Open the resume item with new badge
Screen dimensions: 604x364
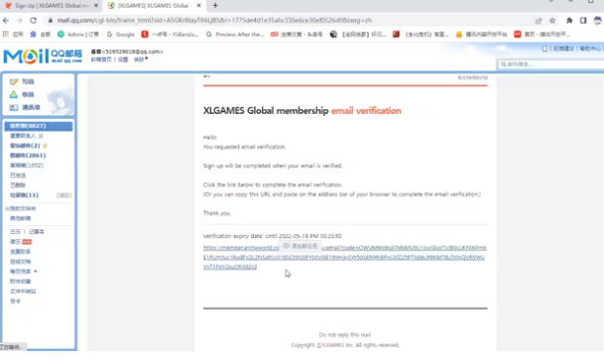pyautogui.click(x=21, y=242)
